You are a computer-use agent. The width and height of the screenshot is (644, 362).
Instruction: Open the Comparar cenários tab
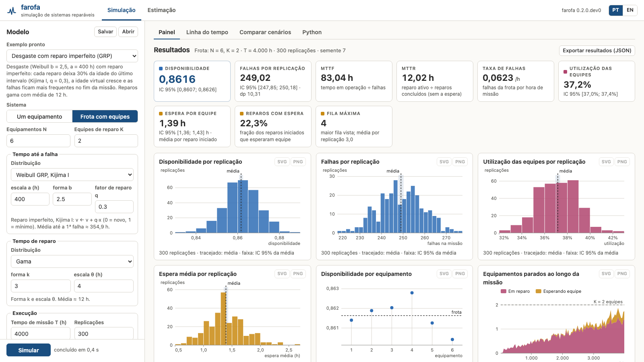pyautogui.click(x=265, y=32)
